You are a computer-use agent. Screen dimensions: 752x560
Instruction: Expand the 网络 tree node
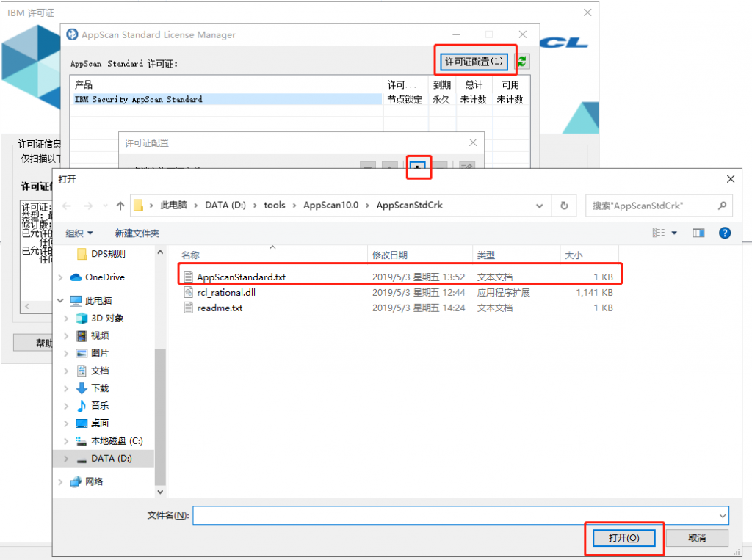[x=60, y=482]
